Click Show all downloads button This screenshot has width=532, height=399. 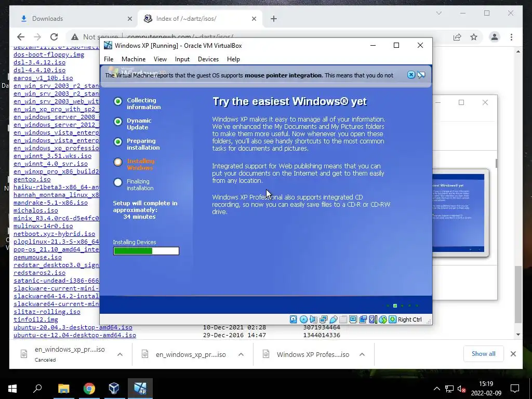point(484,354)
